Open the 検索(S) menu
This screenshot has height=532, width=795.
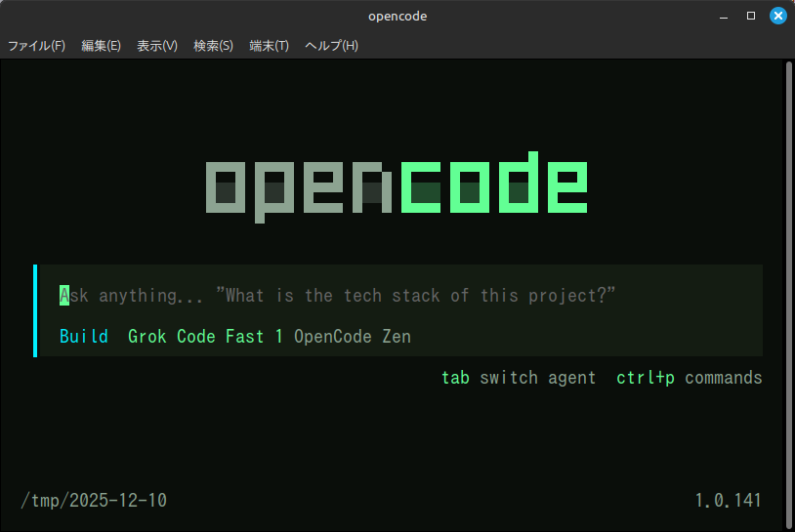tap(214, 46)
